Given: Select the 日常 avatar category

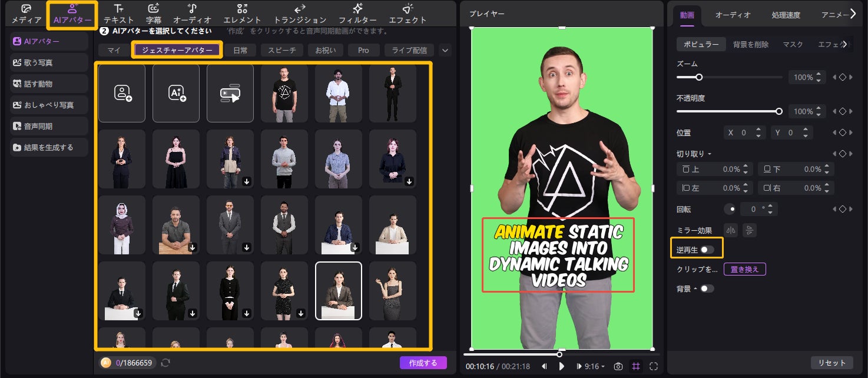Looking at the screenshot, I should point(240,51).
